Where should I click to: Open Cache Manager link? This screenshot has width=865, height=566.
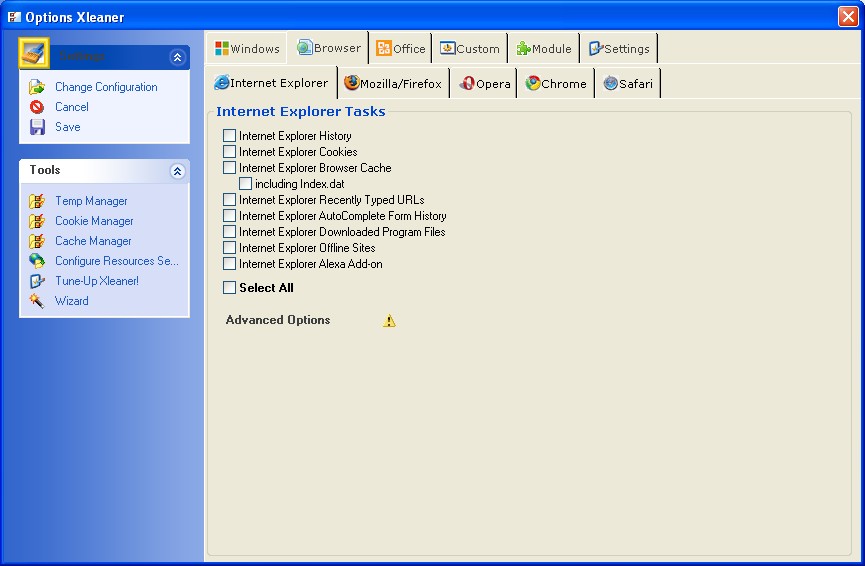click(93, 241)
